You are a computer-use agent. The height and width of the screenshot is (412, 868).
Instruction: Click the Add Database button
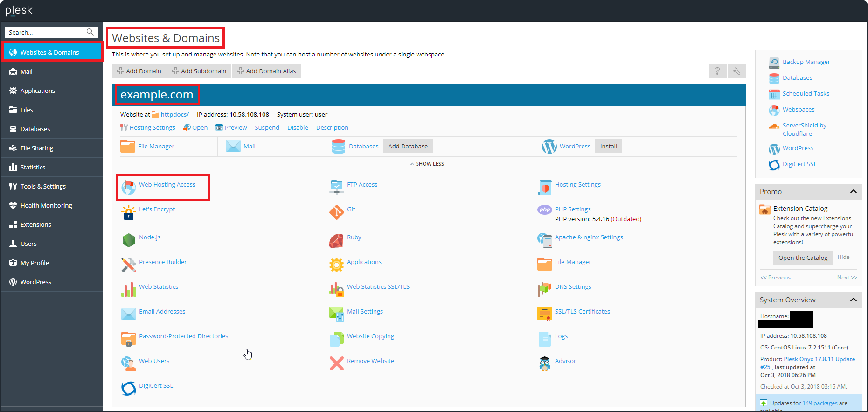point(408,146)
